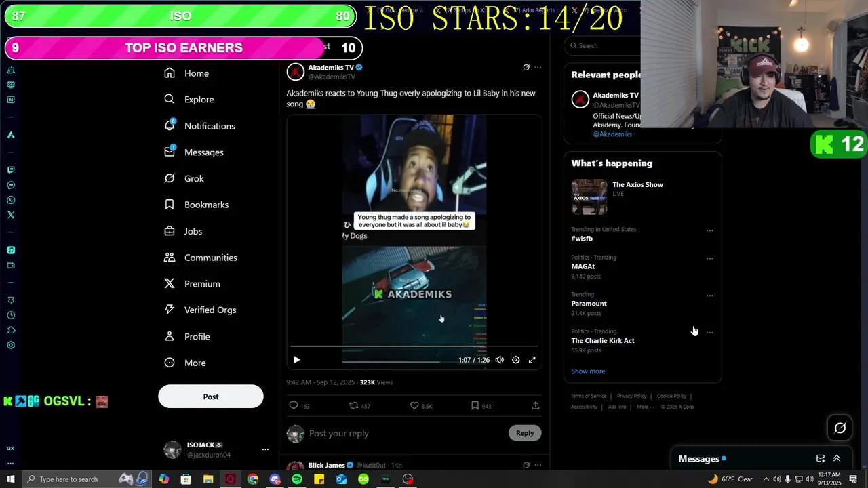
Task: Click the Verified Orgs lightning icon
Action: click(x=170, y=310)
